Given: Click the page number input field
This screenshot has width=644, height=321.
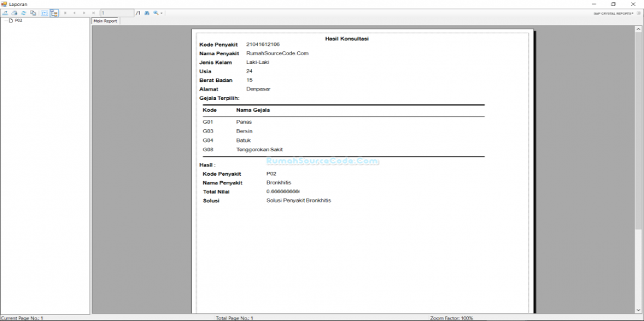Looking at the screenshot, I should click(x=117, y=13).
